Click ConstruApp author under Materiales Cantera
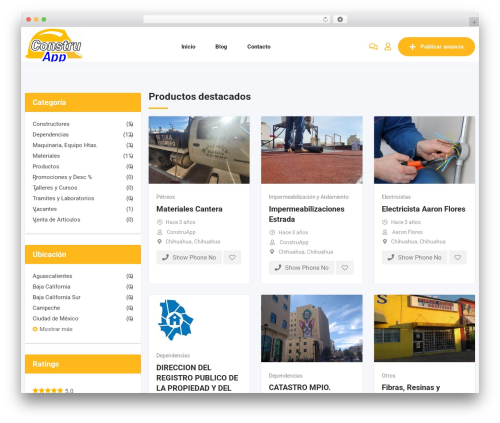The height and width of the screenshot is (423, 500). (181, 232)
